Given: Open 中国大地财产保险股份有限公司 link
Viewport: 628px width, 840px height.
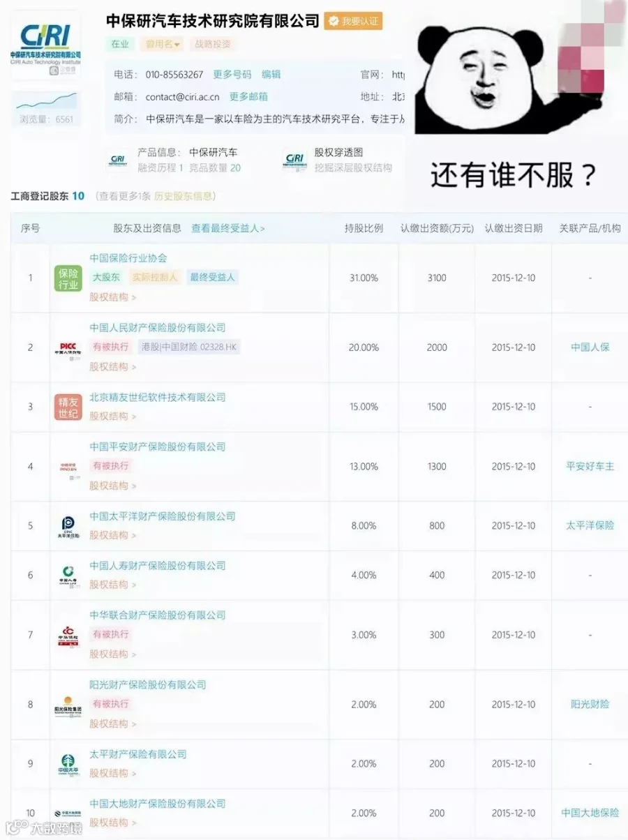Looking at the screenshot, I should [x=158, y=804].
